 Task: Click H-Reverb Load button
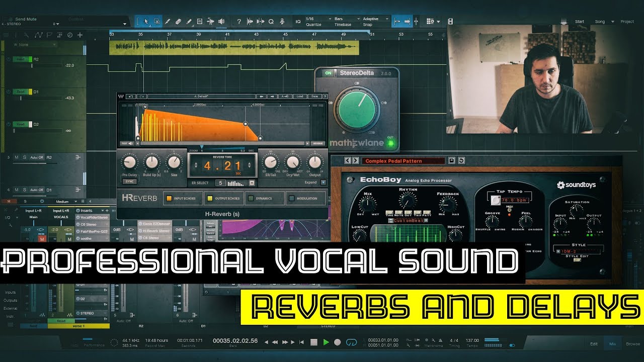tap(300, 96)
